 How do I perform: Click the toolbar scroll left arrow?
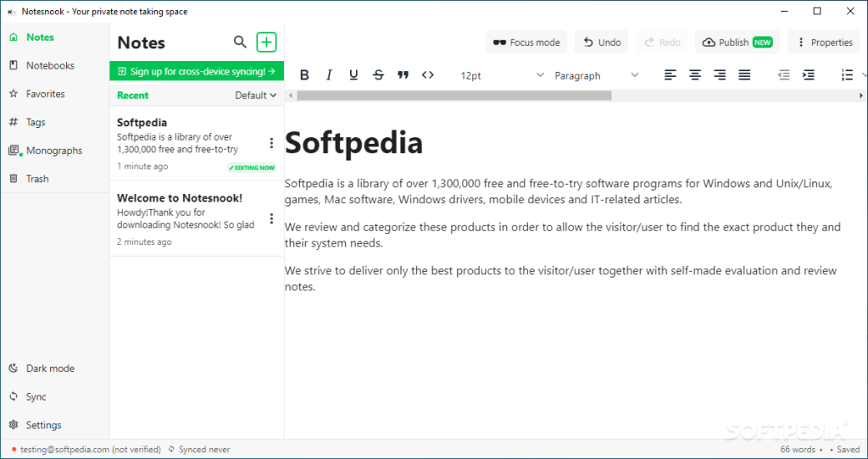tap(290, 95)
